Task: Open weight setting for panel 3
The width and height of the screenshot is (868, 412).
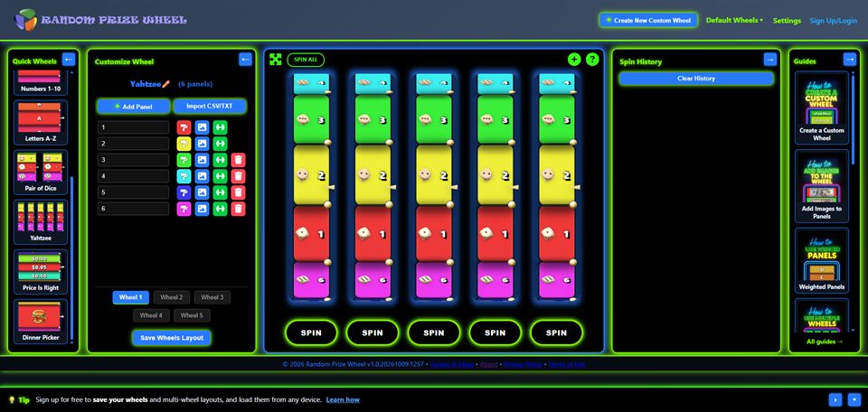Action: (x=221, y=161)
